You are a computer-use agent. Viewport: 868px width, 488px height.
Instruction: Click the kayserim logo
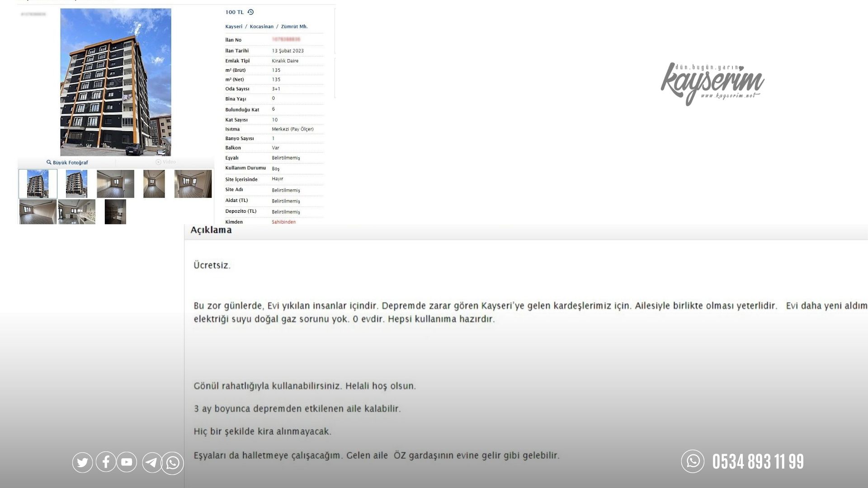click(x=712, y=84)
